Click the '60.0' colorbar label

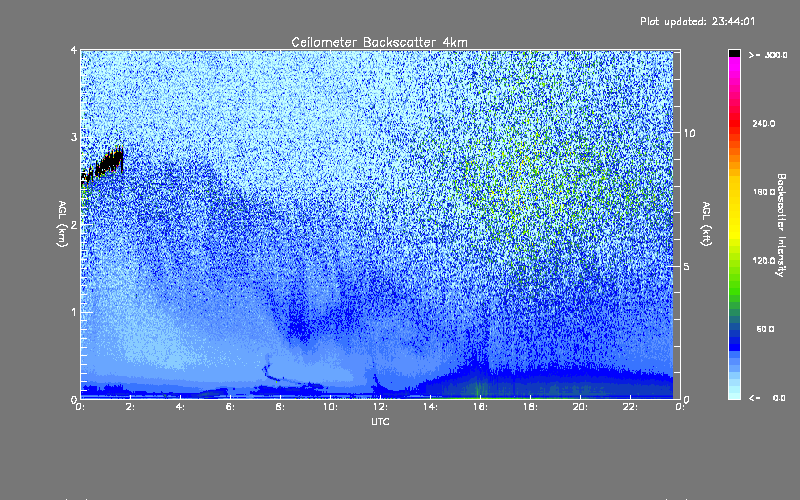765,329
